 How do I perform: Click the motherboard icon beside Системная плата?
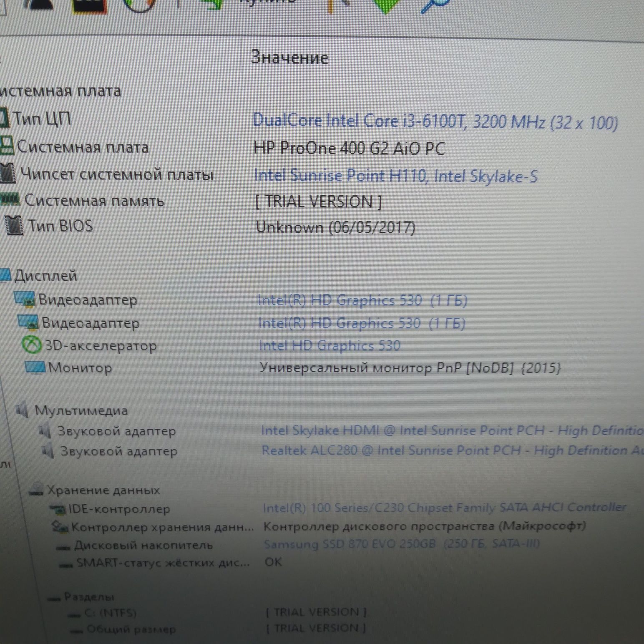(6, 146)
